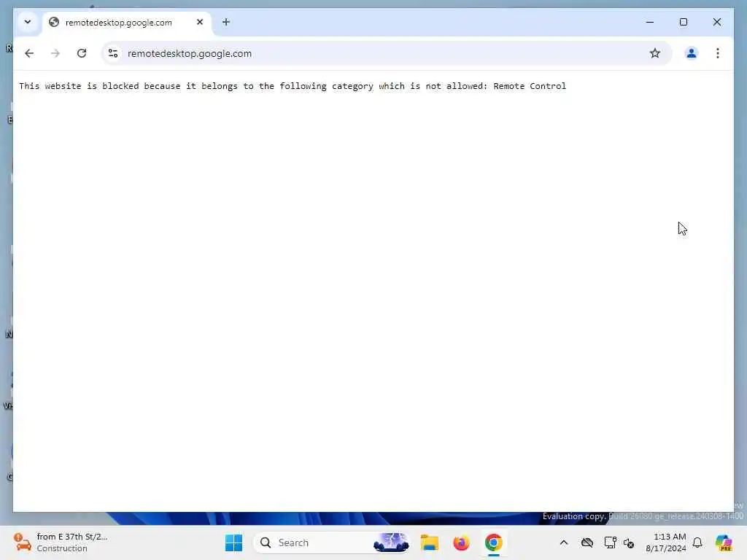Viewport: 747px width, 560px height.
Task: Click the forward navigation arrow
Action: 55,53
